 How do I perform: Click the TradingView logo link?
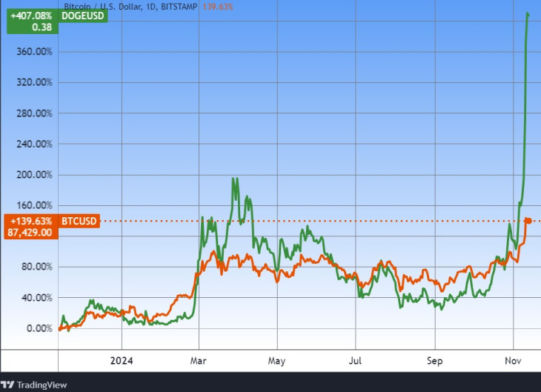click(x=34, y=385)
